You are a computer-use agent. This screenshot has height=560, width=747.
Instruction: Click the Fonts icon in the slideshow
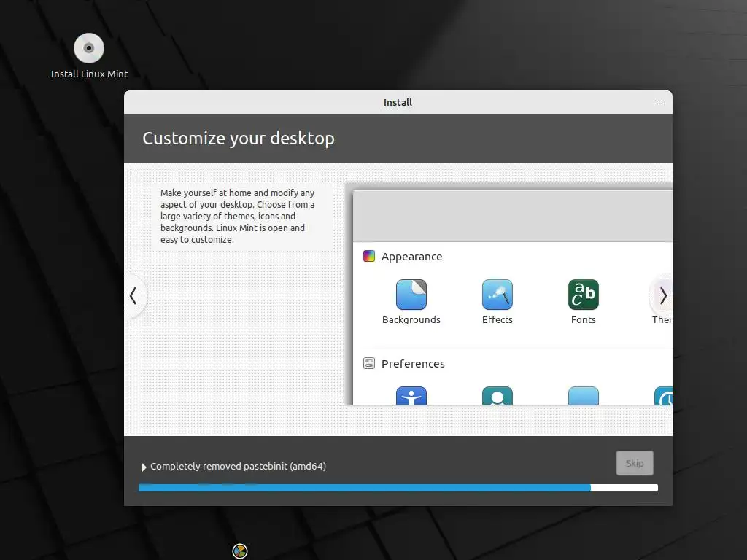[583, 295]
